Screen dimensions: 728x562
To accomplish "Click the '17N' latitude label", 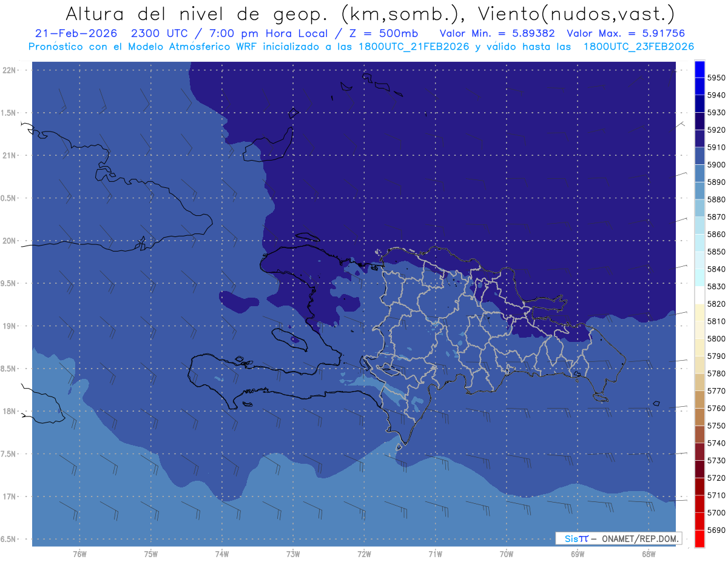I will (9, 497).
